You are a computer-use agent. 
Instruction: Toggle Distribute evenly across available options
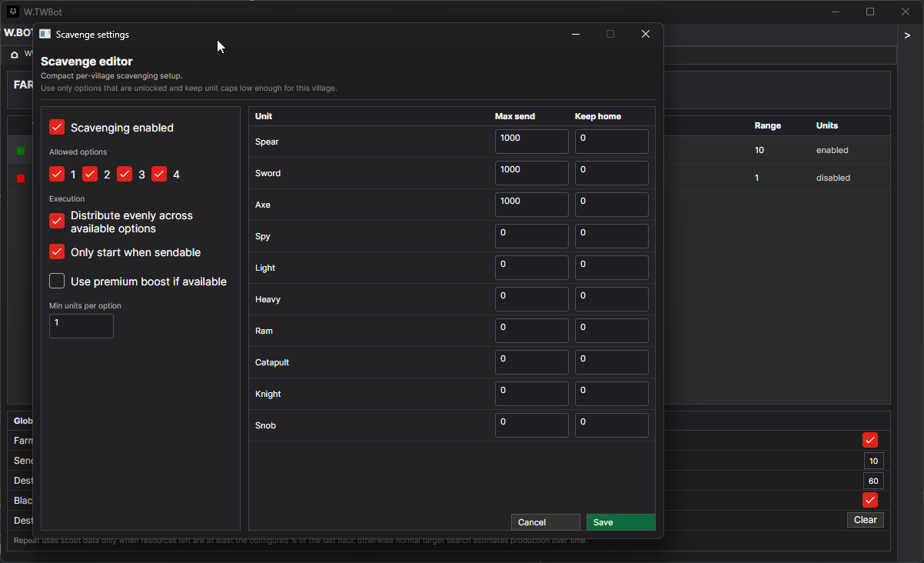[x=57, y=221]
